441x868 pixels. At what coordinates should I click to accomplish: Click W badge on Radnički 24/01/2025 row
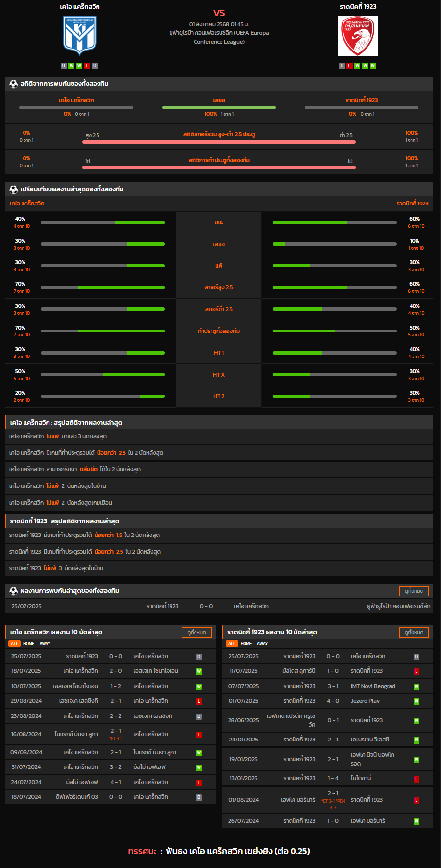coord(416,740)
